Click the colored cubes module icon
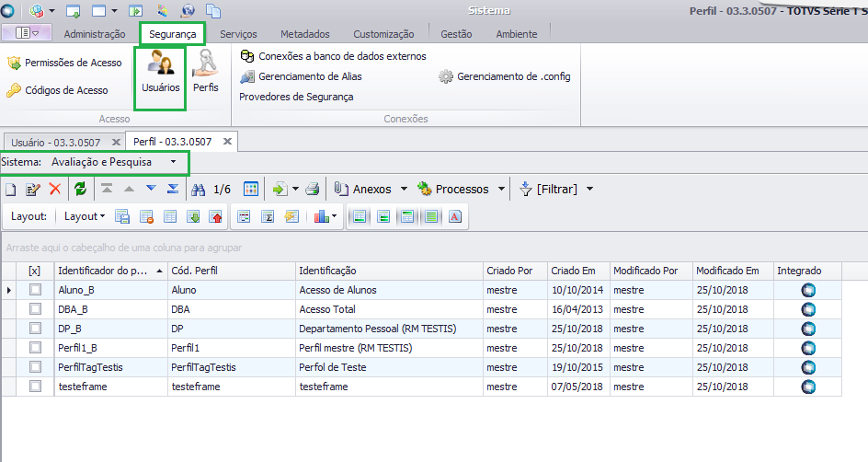This screenshot has width=868, height=462. click(x=37, y=10)
